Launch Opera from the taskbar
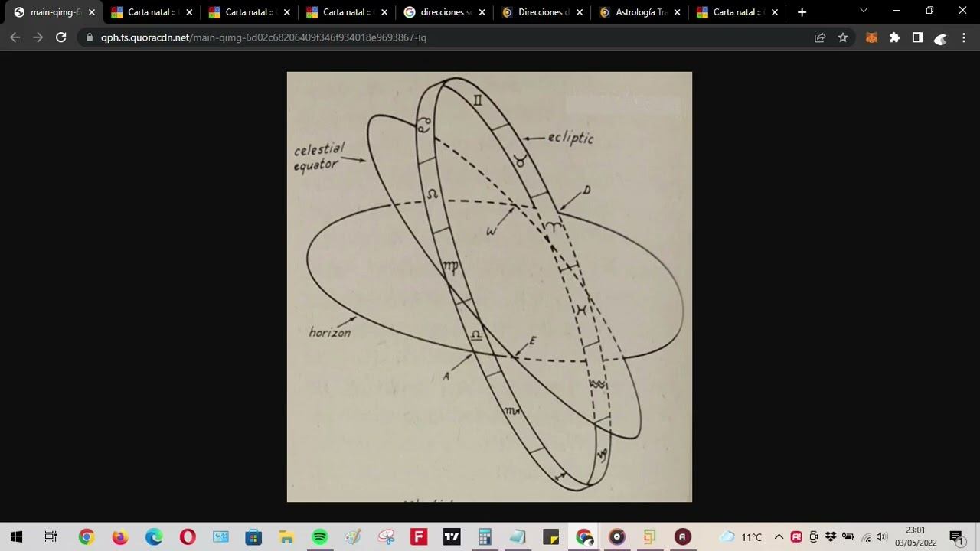This screenshot has height=551, width=980. pyautogui.click(x=188, y=537)
